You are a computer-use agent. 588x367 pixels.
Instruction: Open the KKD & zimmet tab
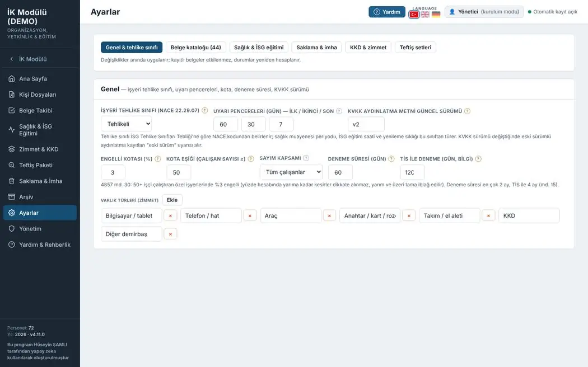(x=368, y=48)
